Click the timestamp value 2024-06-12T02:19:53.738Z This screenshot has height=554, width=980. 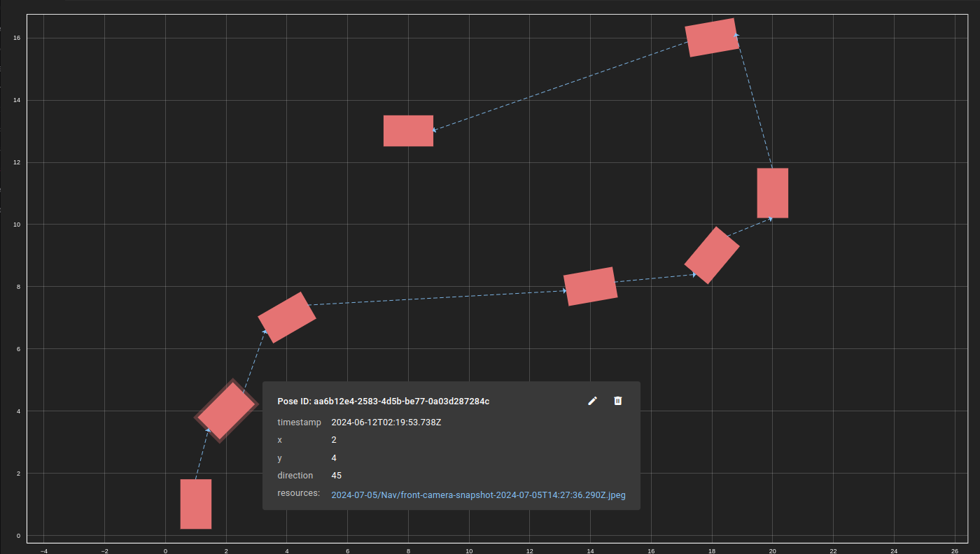(386, 422)
